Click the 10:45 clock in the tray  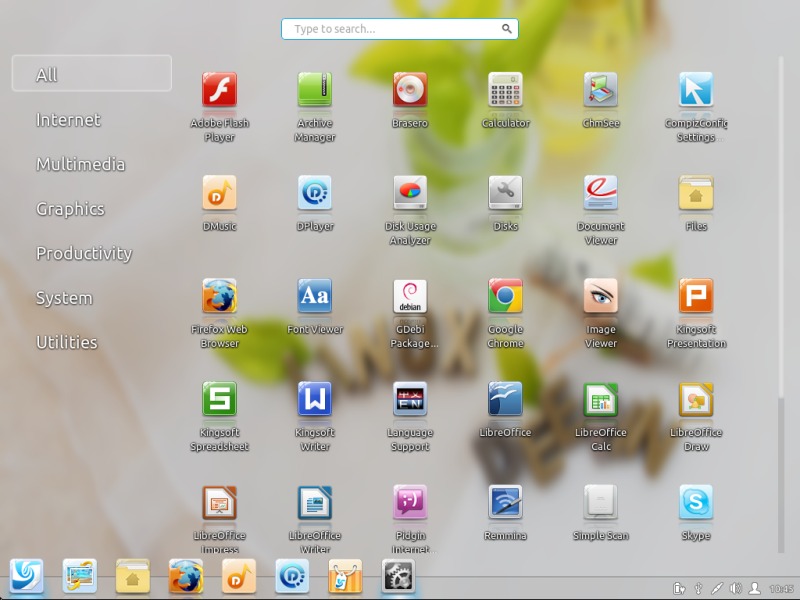(x=781, y=589)
